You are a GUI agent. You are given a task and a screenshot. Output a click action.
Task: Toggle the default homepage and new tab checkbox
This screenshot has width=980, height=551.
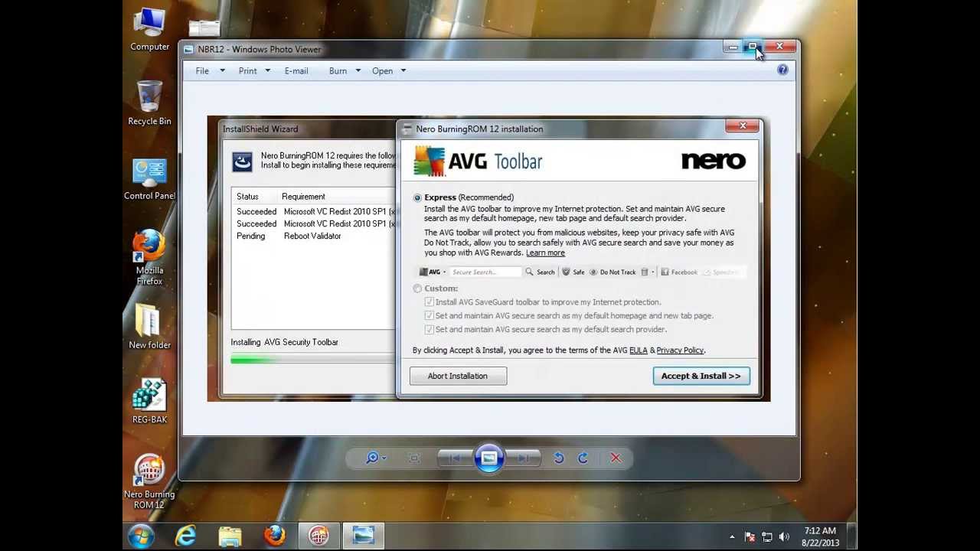click(429, 316)
